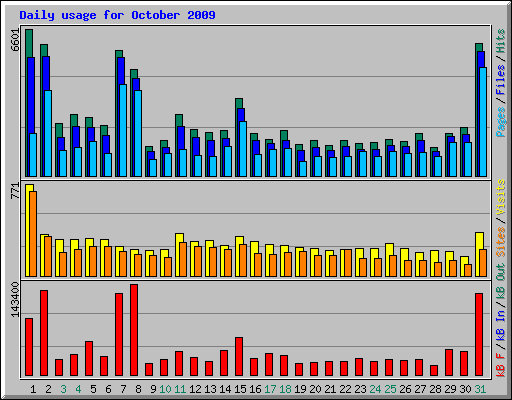Screen dimensions: 512x400
Task: Click weekend day 3 label
Action: (63, 389)
